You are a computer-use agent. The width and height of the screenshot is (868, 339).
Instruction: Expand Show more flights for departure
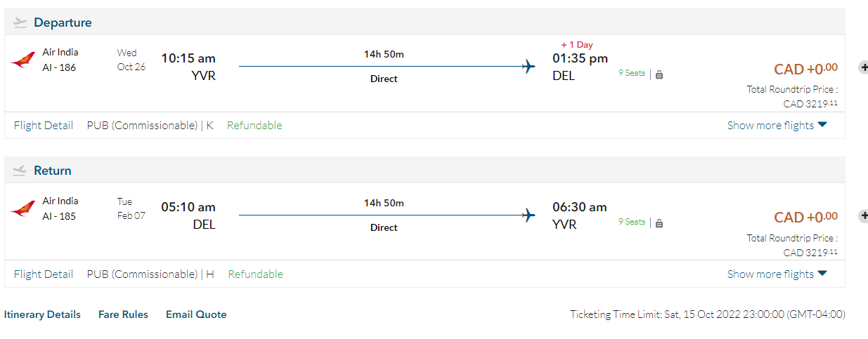pos(777,126)
